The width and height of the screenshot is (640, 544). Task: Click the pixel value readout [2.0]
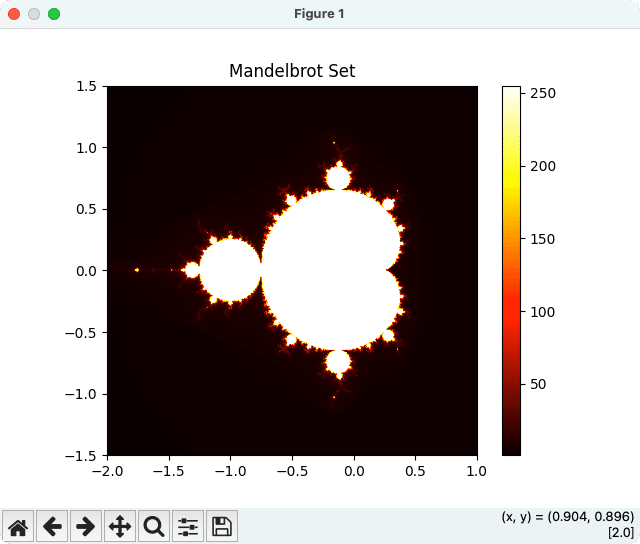pos(621,533)
